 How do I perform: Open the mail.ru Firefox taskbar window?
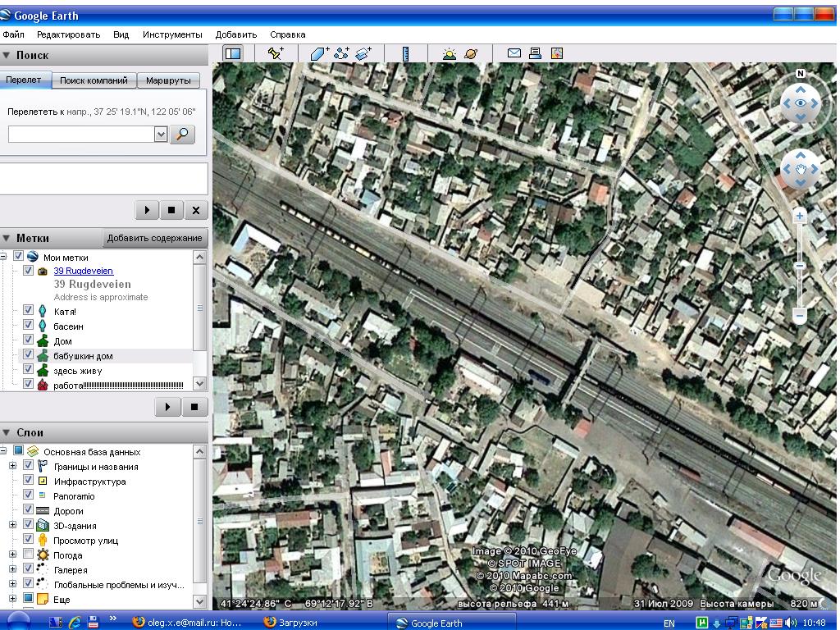coord(188,623)
